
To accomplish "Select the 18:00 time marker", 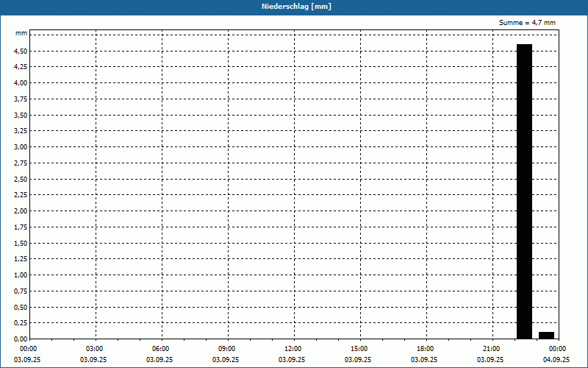I will [x=425, y=349].
